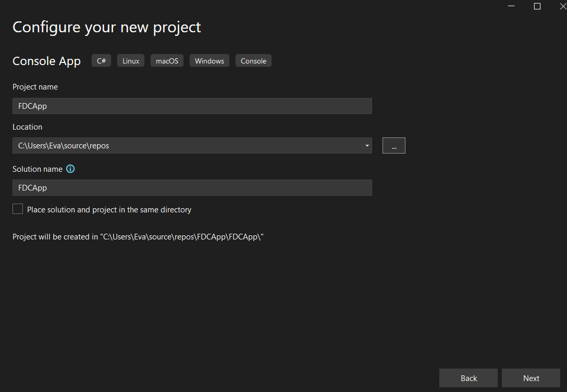
Task: Close the Configure your new project window
Action: click(563, 6)
